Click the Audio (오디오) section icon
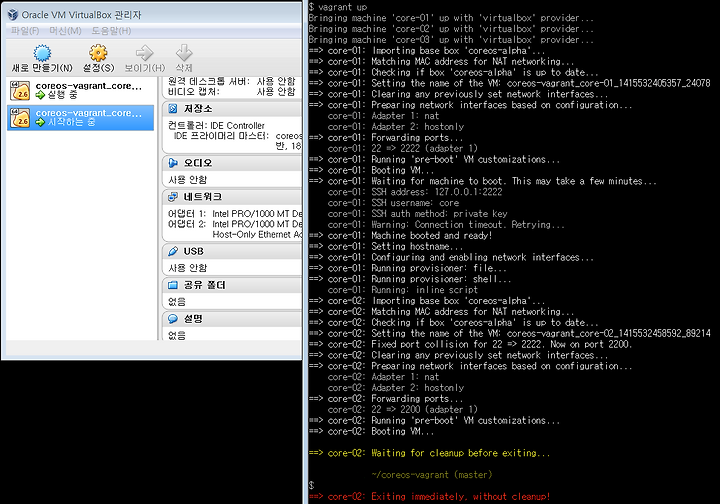Screen dimensions: 720x504 pos(173,163)
